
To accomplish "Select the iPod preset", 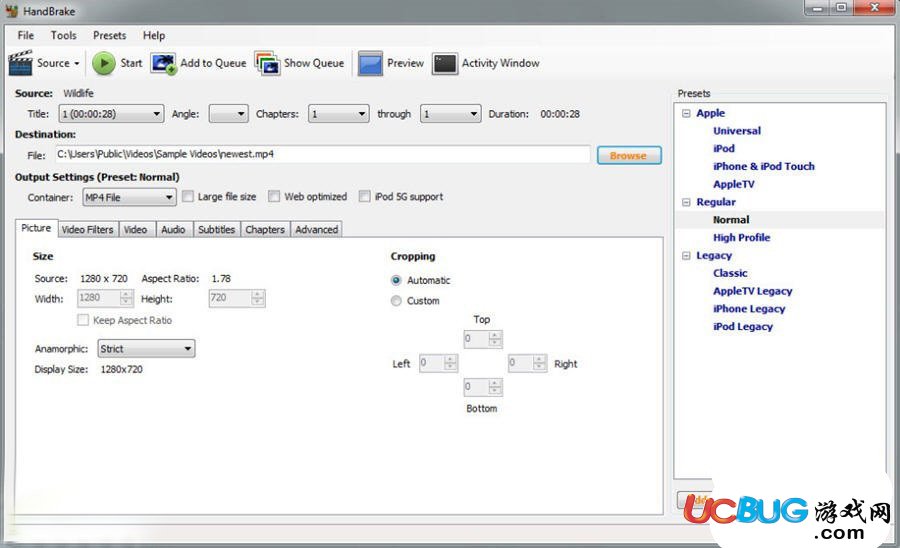I will click(724, 149).
